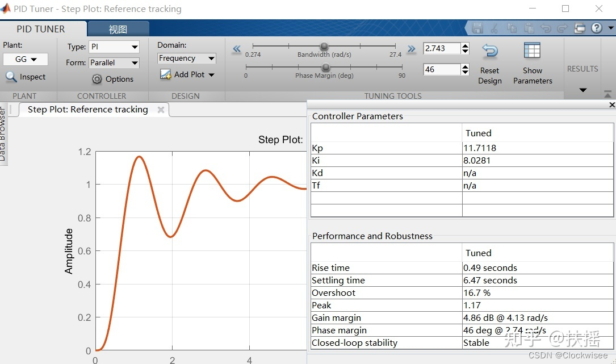Open the Add Plot dropdown arrow
The height and width of the screenshot is (364, 616).
tap(211, 75)
